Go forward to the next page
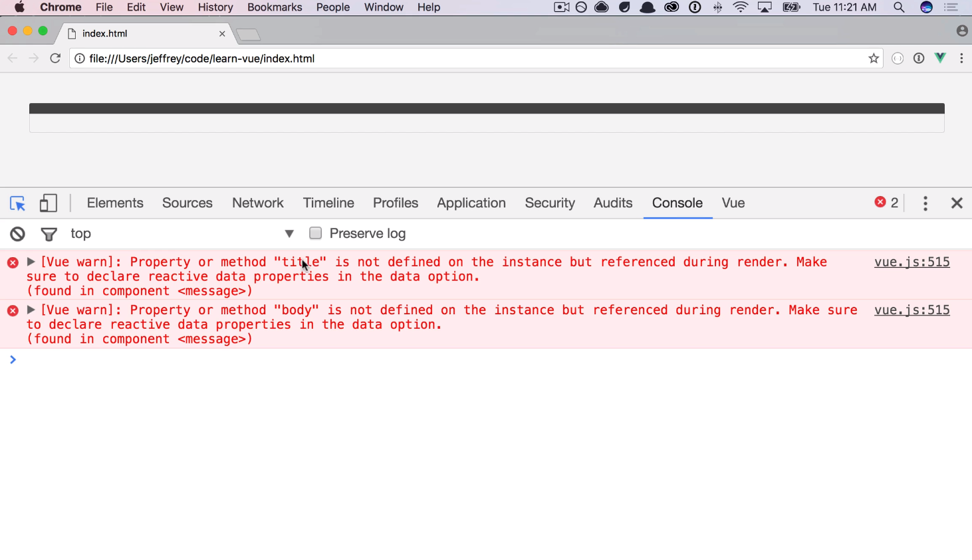 [34, 58]
